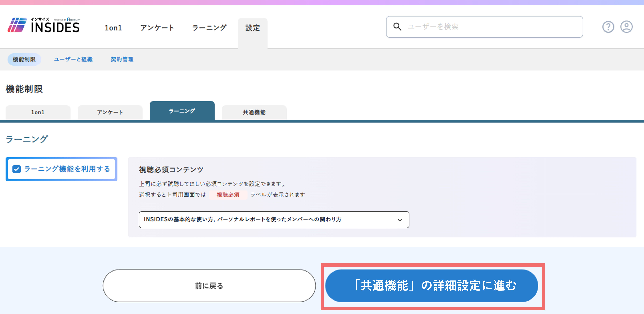Viewport: 644px width, 314px height.
Task: Click the ラーニング section heading
Action: point(27,139)
